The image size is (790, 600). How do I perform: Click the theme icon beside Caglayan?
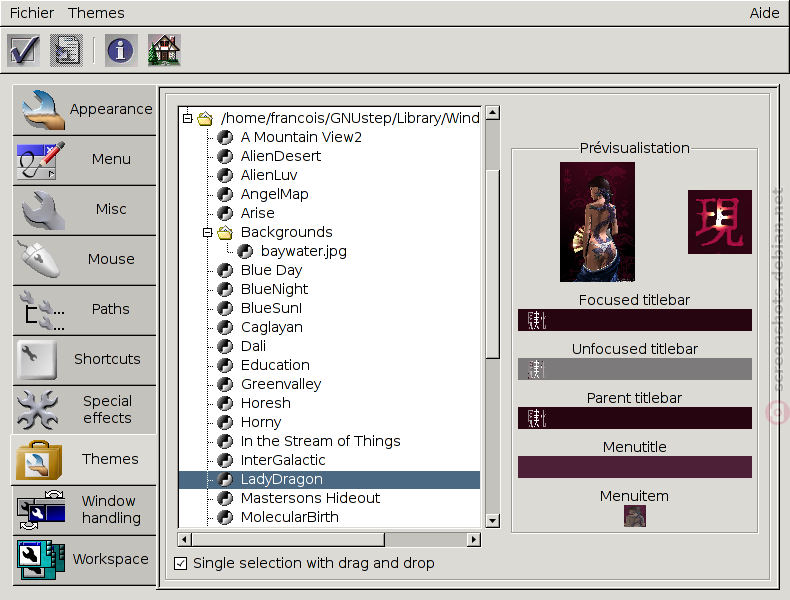(x=225, y=327)
